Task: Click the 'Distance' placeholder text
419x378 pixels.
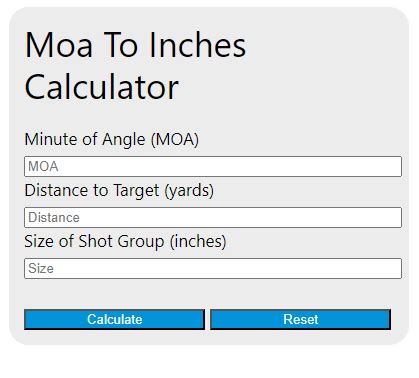Action: coord(54,218)
